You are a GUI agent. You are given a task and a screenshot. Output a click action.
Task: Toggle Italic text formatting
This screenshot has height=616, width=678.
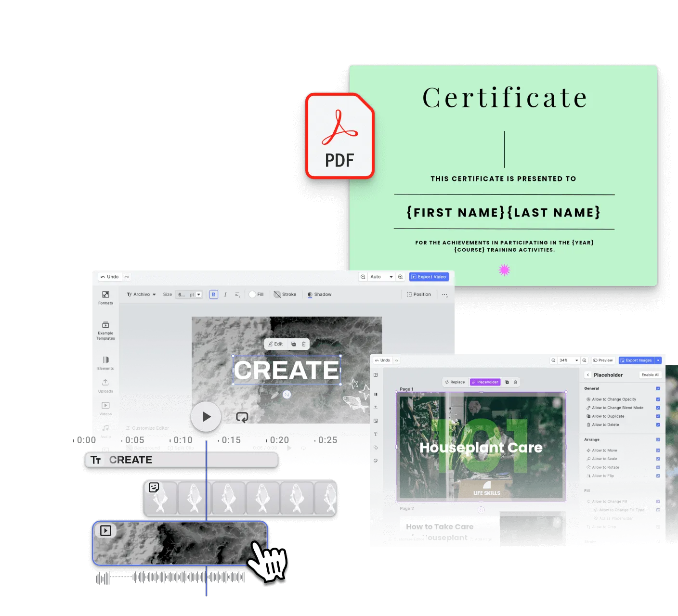click(225, 295)
